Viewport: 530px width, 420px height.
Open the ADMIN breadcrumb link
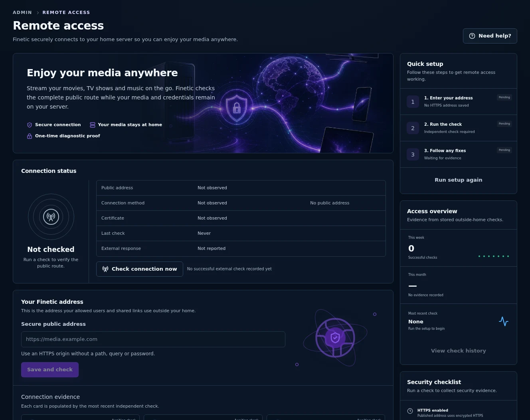[x=22, y=12]
